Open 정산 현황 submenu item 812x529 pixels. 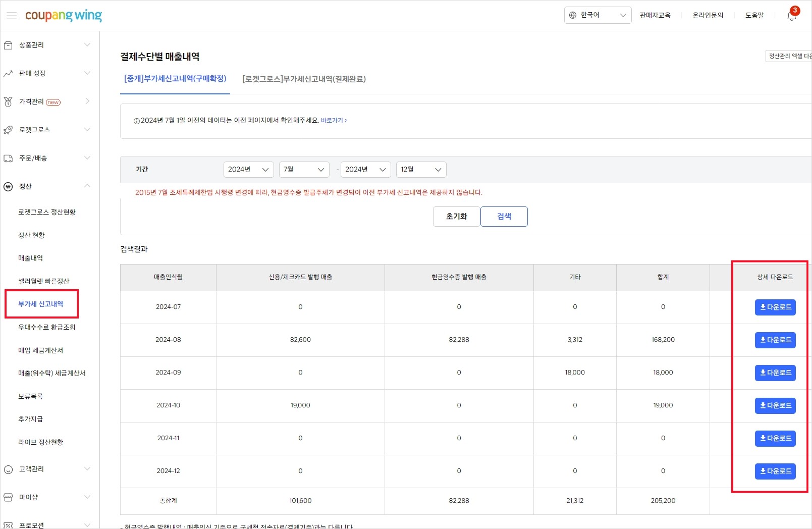tap(31, 236)
